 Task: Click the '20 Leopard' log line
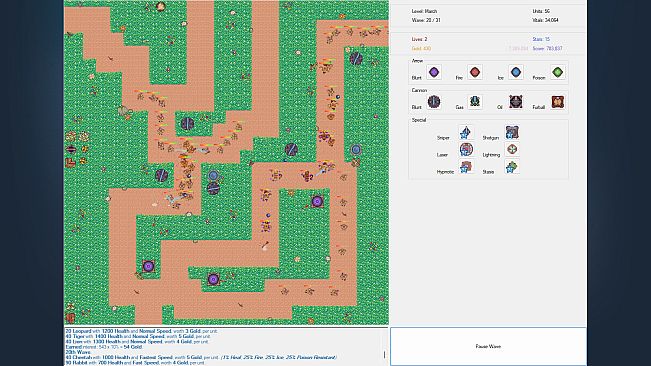pos(141,331)
